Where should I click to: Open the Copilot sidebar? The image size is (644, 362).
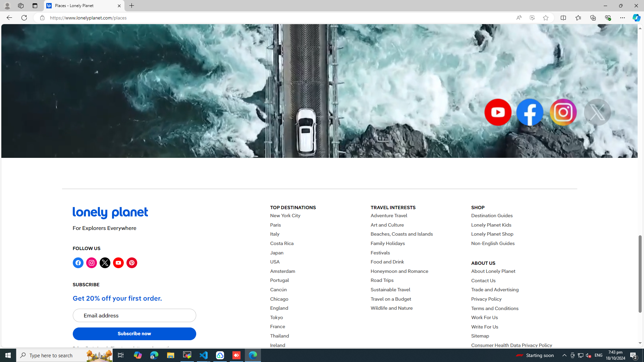(636, 18)
